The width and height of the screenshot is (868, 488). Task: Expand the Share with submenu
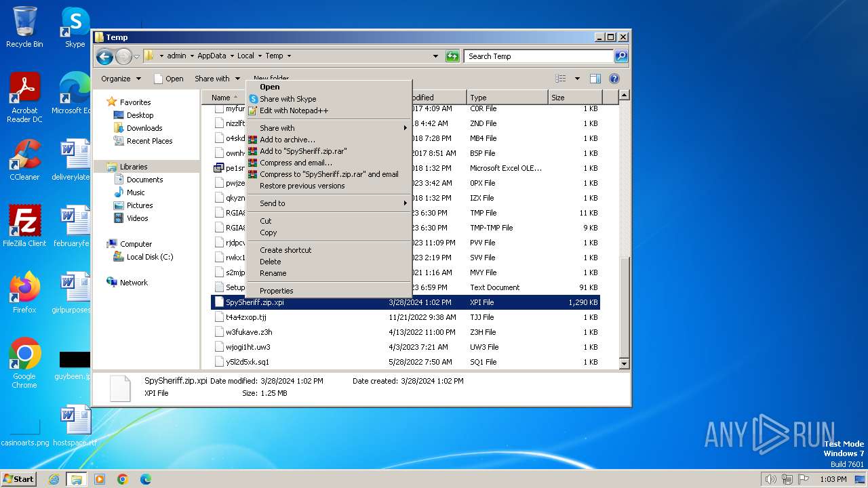(329, 128)
